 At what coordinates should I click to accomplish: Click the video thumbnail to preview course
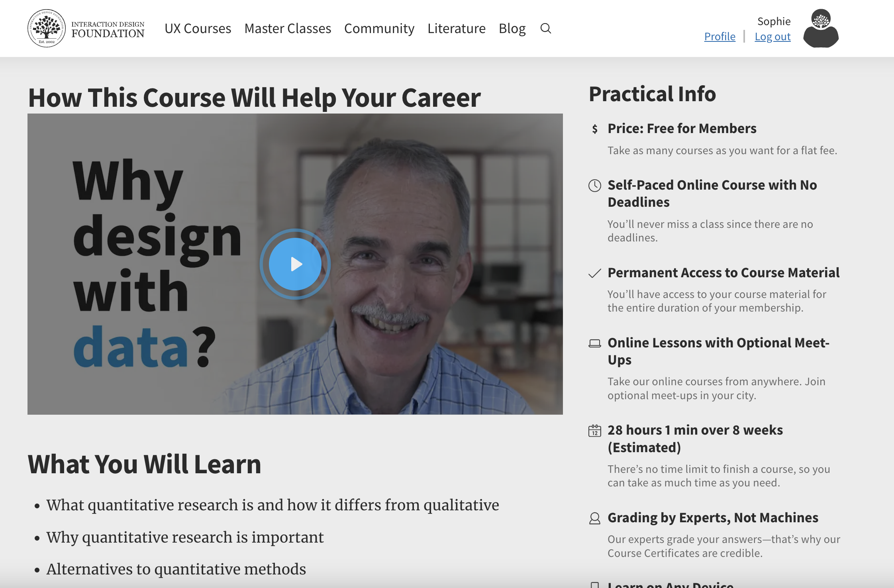click(295, 264)
